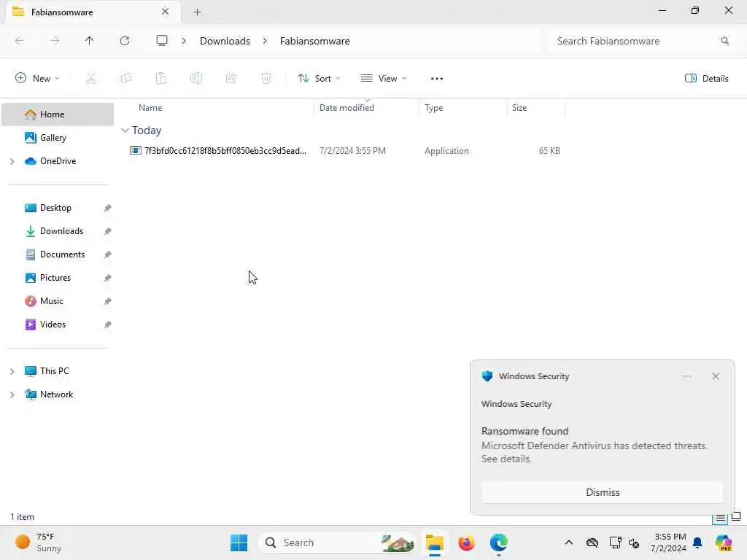The image size is (747, 560).
Task: Open Videos in the sidebar
Action: click(x=53, y=324)
